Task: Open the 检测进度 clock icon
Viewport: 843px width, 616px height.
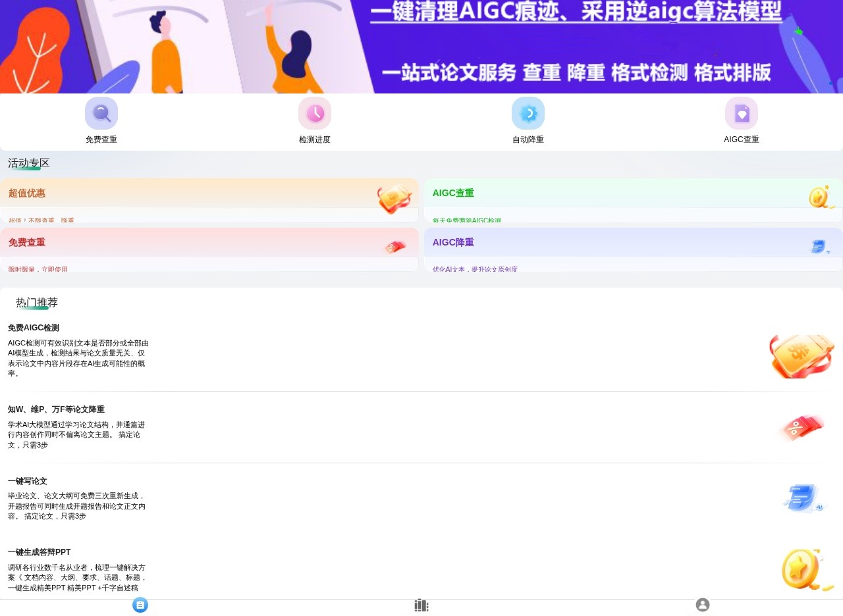Action: (315, 113)
